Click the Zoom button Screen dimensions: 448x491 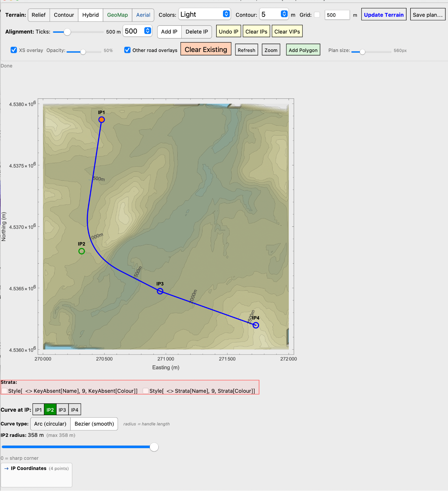271,50
